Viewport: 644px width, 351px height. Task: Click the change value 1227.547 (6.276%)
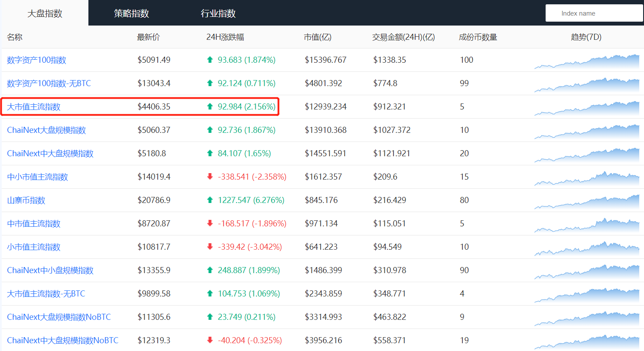click(x=251, y=200)
